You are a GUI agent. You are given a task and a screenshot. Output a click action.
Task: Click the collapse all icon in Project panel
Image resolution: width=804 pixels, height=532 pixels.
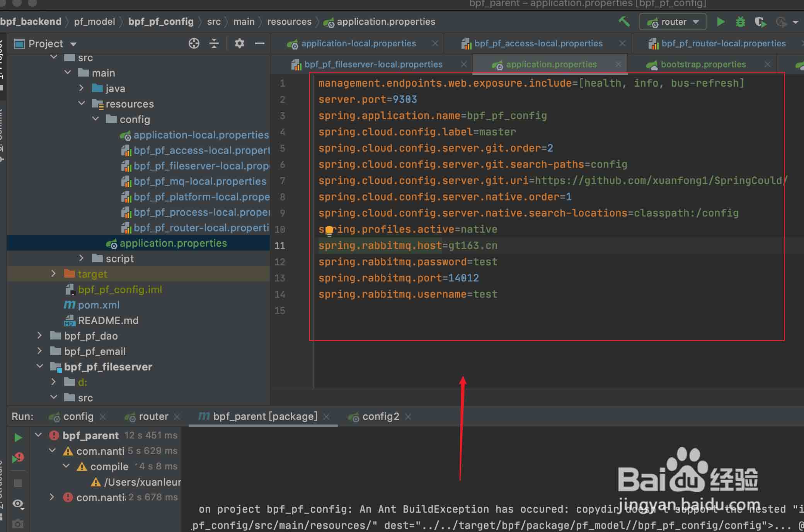[214, 43]
